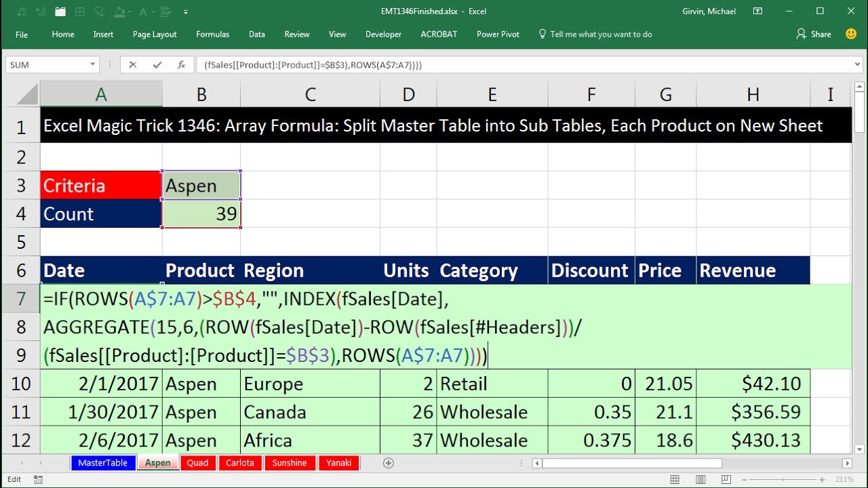
Task: Switch to the Home ribbon tab
Action: (63, 34)
